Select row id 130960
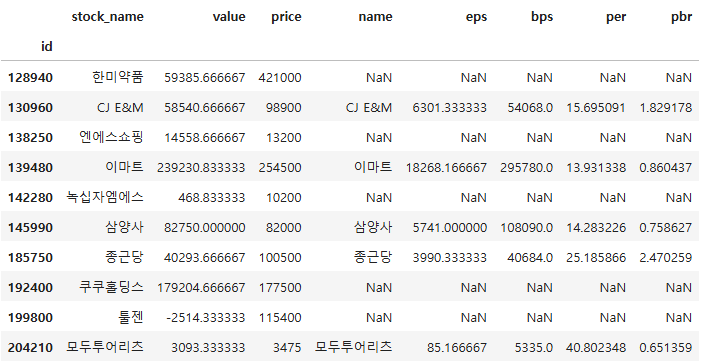 (x=30, y=108)
